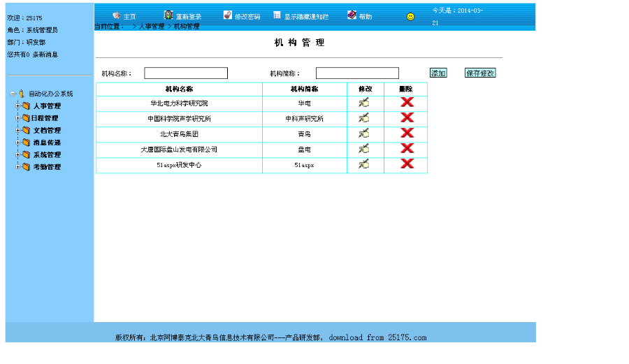Click the notice bar icon beside 显示隐藏通知栏
This screenshot has height=364, width=629.
(277, 15)
